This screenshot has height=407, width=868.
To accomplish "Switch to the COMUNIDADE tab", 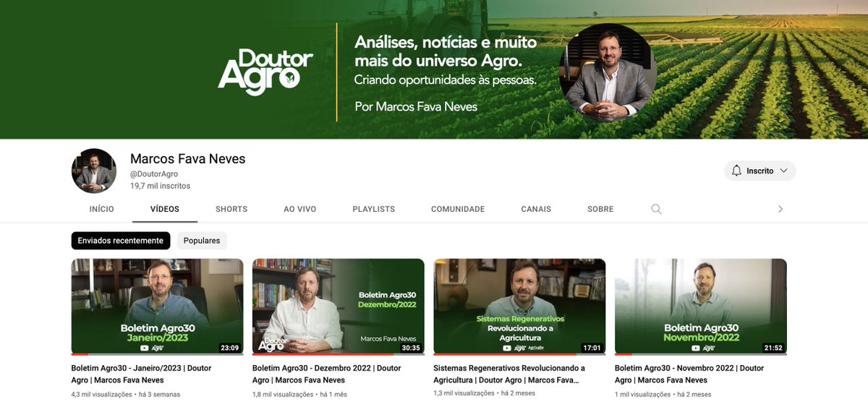I will (458, 209).
